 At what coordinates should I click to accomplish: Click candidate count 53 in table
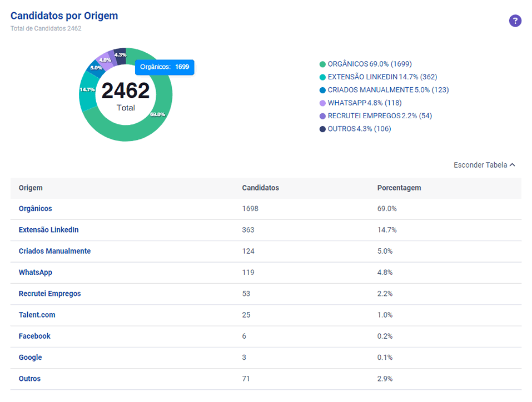[x=246, y=294]
